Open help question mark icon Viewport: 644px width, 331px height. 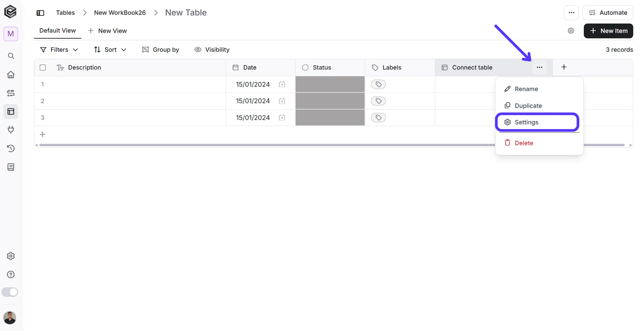(x=11, y=275)
